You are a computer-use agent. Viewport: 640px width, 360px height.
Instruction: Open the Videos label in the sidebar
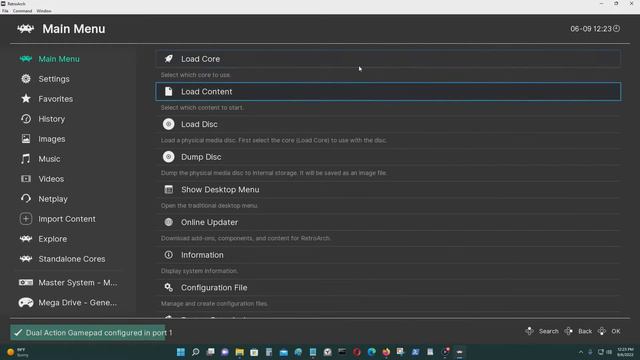tap(51, 179)
